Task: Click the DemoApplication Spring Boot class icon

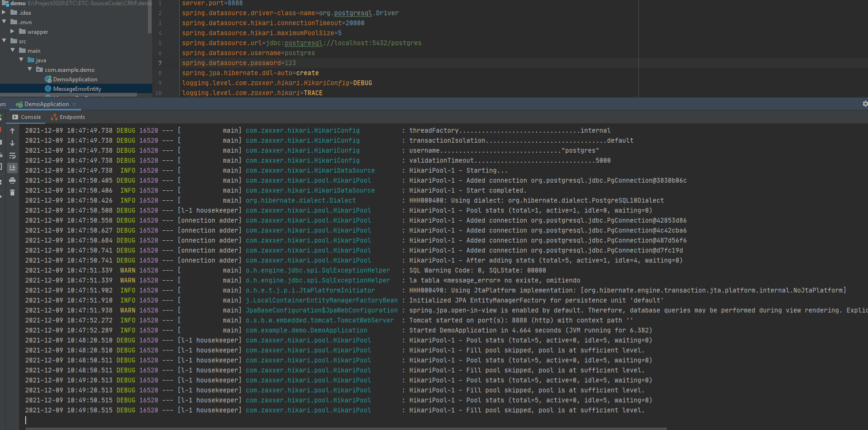Action: pos(48,79)
